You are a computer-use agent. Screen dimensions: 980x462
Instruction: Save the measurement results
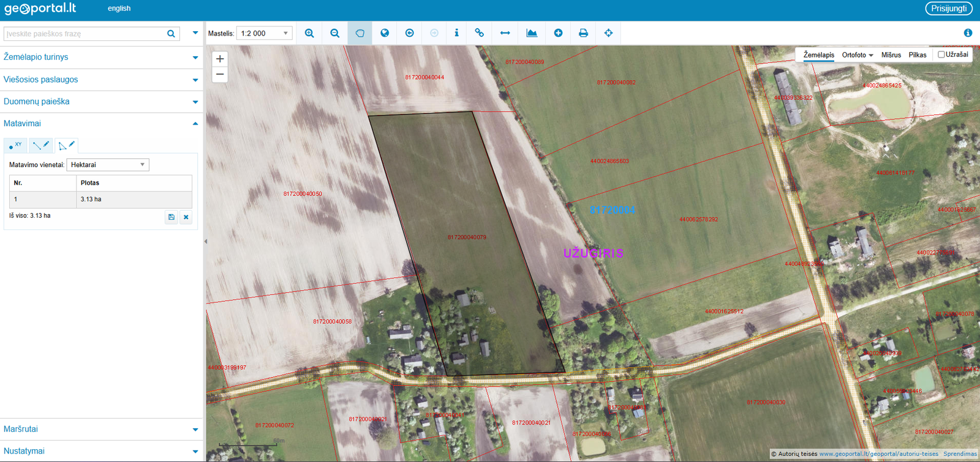click(171, 217)
